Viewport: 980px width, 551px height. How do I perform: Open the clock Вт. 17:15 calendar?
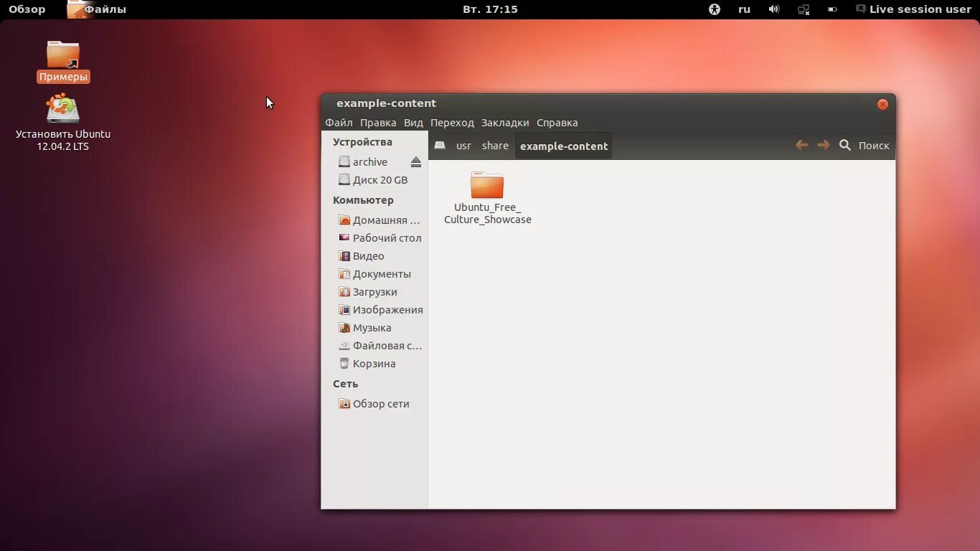click(x=490, y=9)
